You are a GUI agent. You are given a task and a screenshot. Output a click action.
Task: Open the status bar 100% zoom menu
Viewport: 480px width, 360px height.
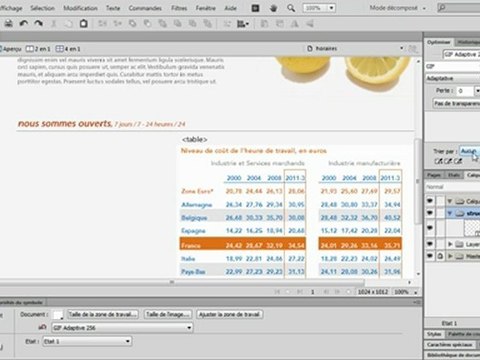pos(405,292)
